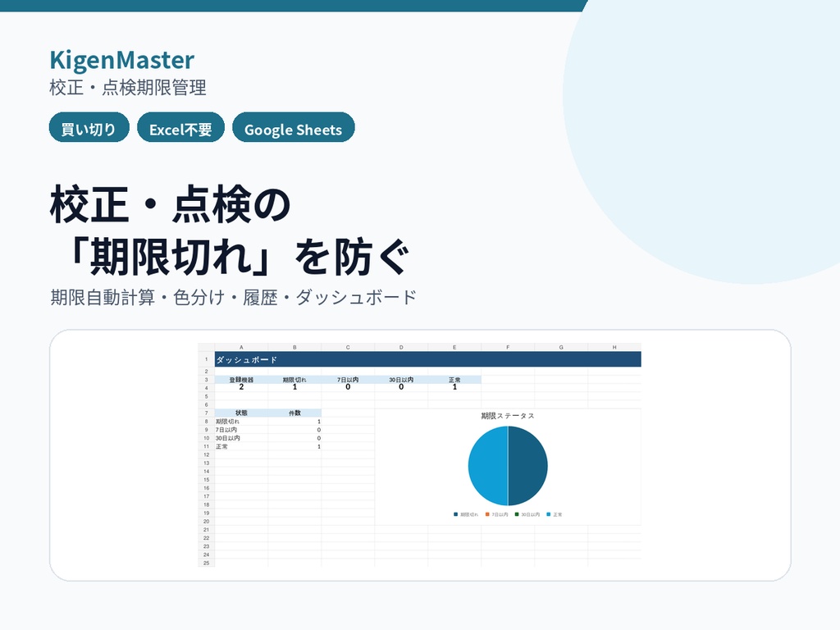Select column header H
The image size is (840, 630).
(x=614, y=347)
